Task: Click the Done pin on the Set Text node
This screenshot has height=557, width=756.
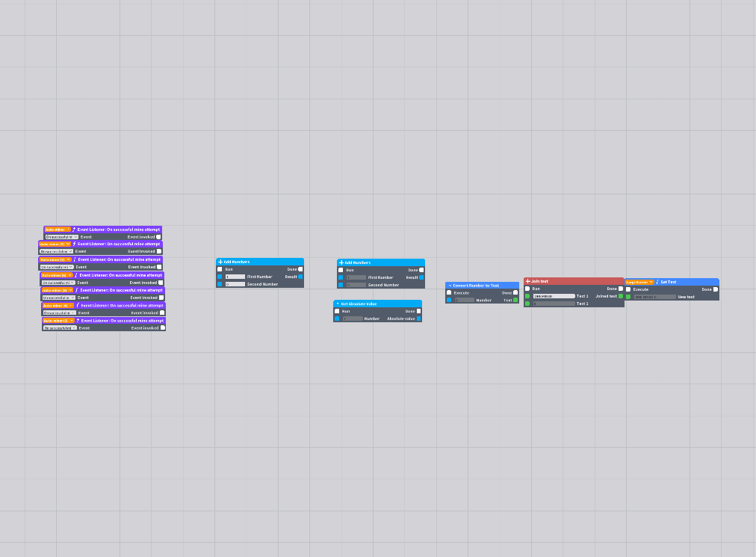Action: (x=716, y=289)
